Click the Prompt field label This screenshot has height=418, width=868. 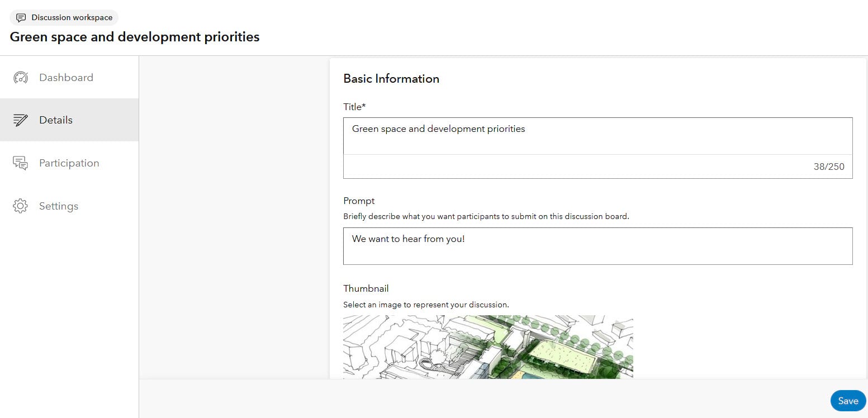tap(359, 201)
